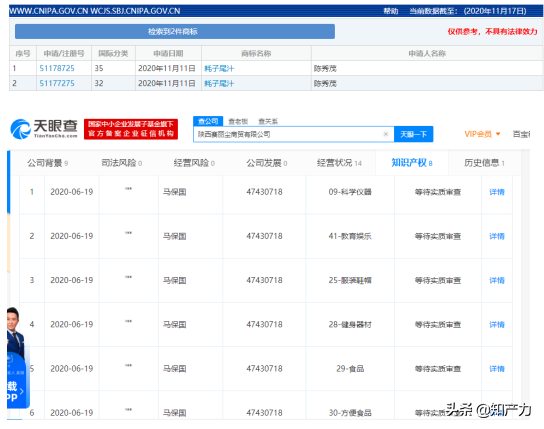Open the 公司发展 tab

click(x=266, y=163)
